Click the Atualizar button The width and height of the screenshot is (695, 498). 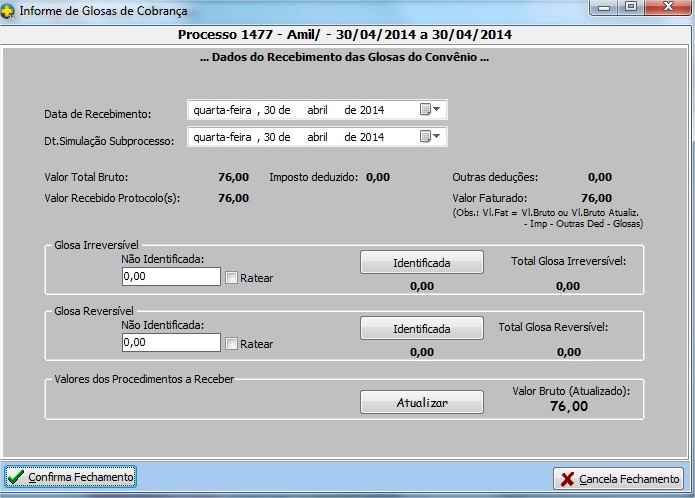coord(421,402)
